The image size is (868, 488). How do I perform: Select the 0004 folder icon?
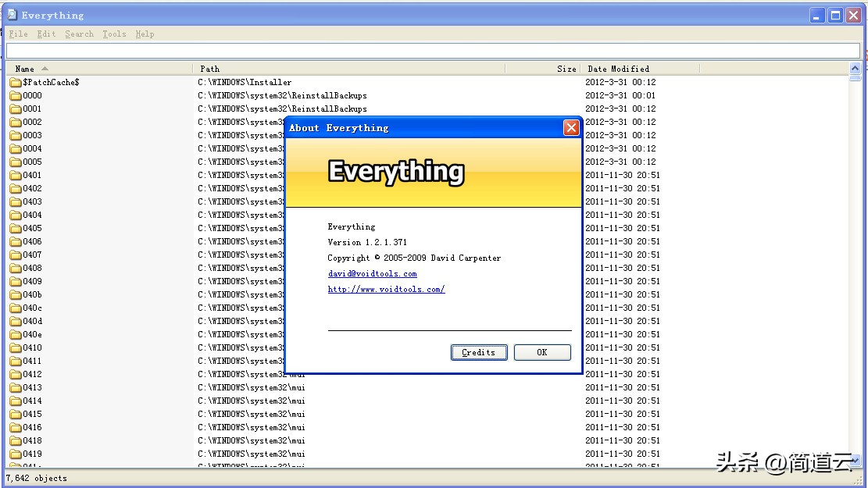16,149
